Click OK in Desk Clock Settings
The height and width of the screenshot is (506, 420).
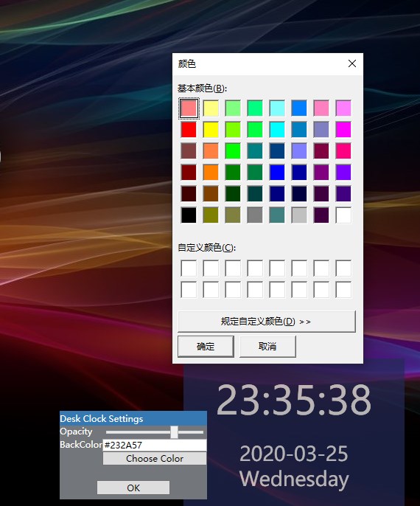click(133, 488)
